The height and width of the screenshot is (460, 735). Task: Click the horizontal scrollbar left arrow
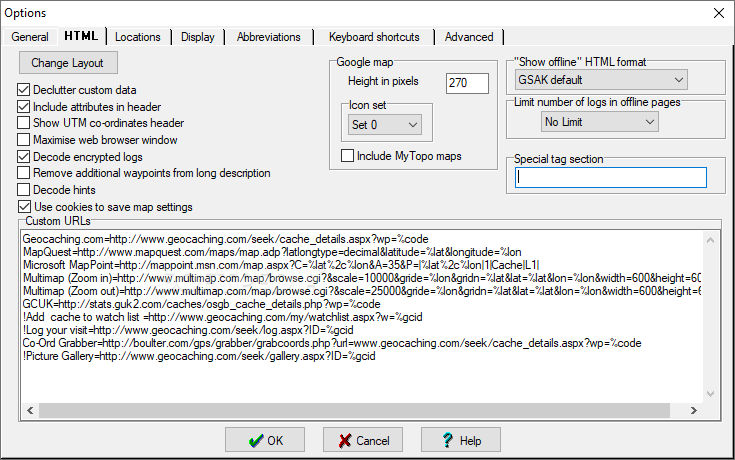(x=30, y=411)
